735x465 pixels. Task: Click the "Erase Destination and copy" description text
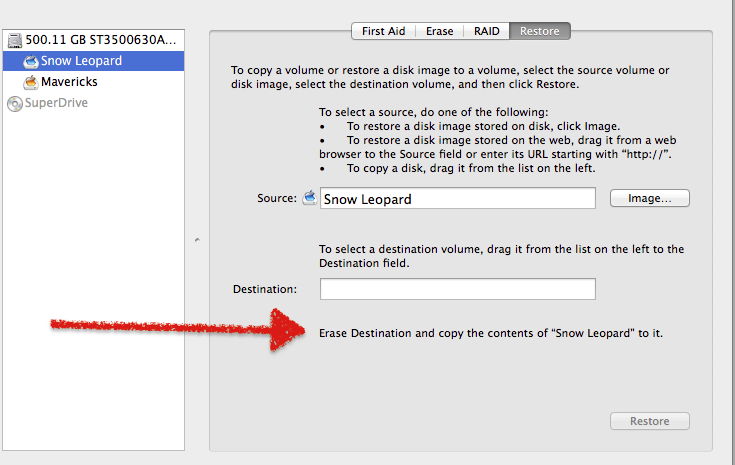tap(490, 333)
